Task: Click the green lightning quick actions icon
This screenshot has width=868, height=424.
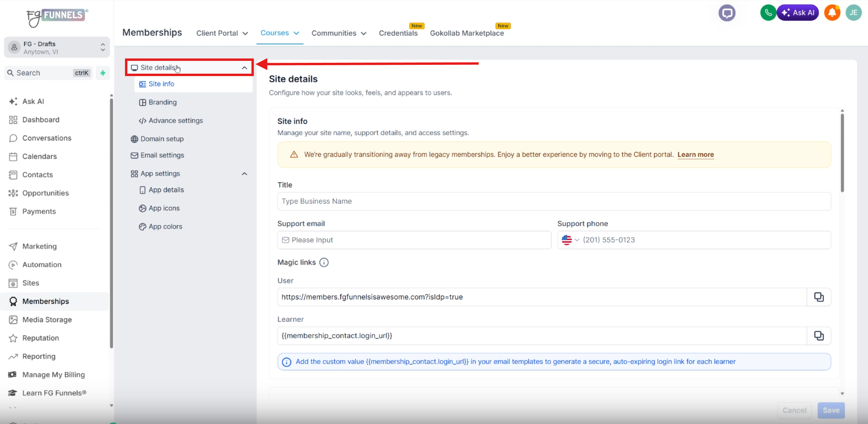Action: [x=103, y=73]
